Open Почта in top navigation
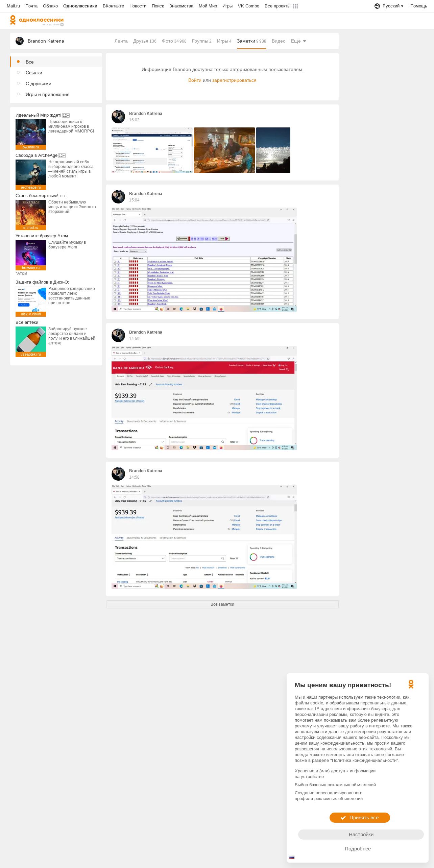This screenshot has width=434, height=868. pos(31,6)
